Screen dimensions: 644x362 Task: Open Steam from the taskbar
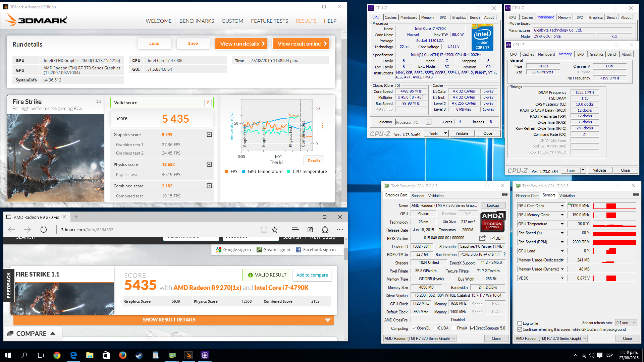(139, 355)
